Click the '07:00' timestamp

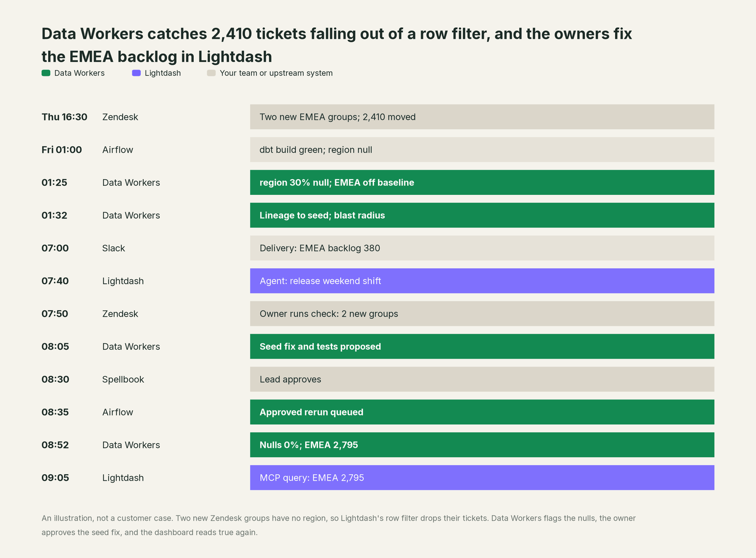55,248
